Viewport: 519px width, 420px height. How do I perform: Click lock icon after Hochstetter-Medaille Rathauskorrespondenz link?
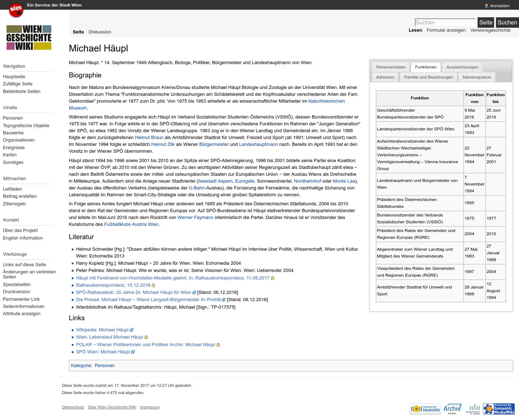pyautogui.click(x=272, y=278)
